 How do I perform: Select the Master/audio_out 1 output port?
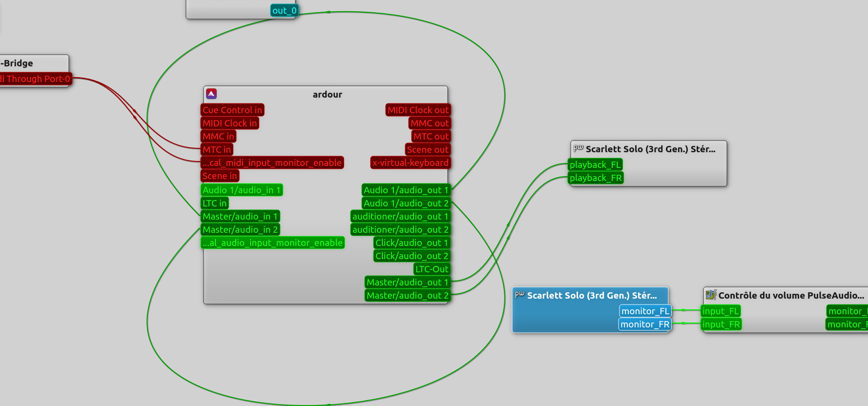pyautogui.click(x=407, y=283)
